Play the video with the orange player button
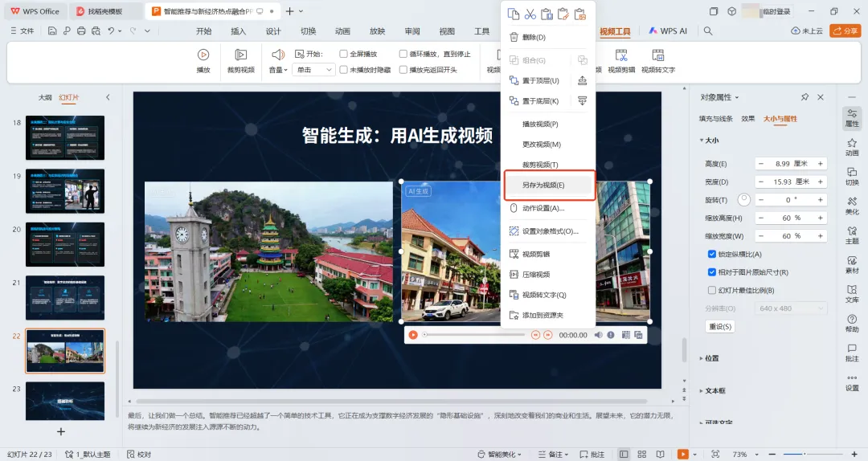The height and width of the screenshot is (461, 868). 413,335
